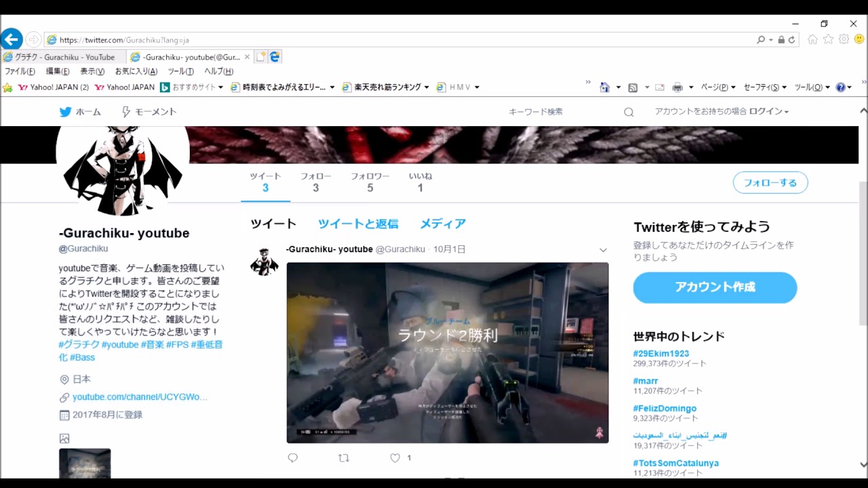Open the 表示(V) menu
Viewport: 868px width, 488px height.
[x=92, y=71]
